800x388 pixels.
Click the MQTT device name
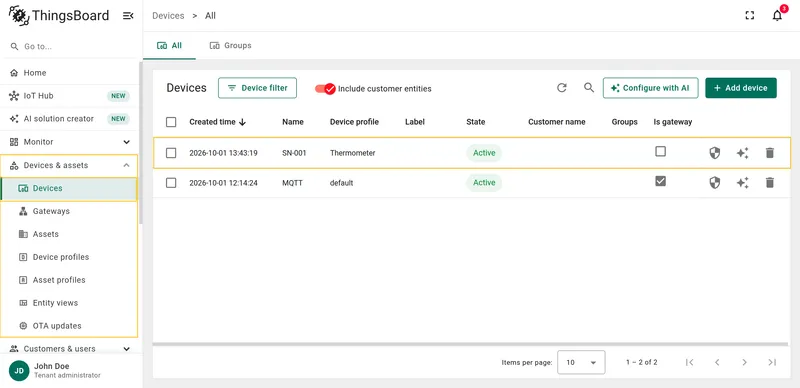[x=292, y=183]
